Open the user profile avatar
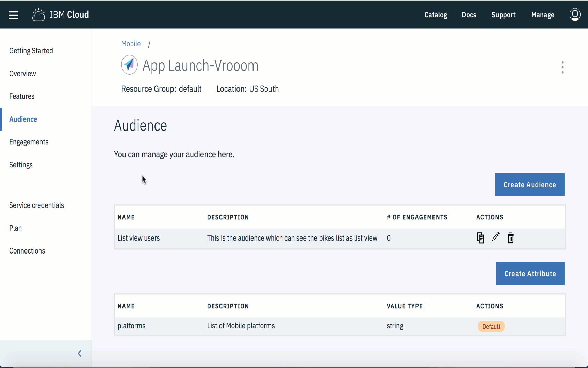The image size is (588, 368). tap(575, 15)
